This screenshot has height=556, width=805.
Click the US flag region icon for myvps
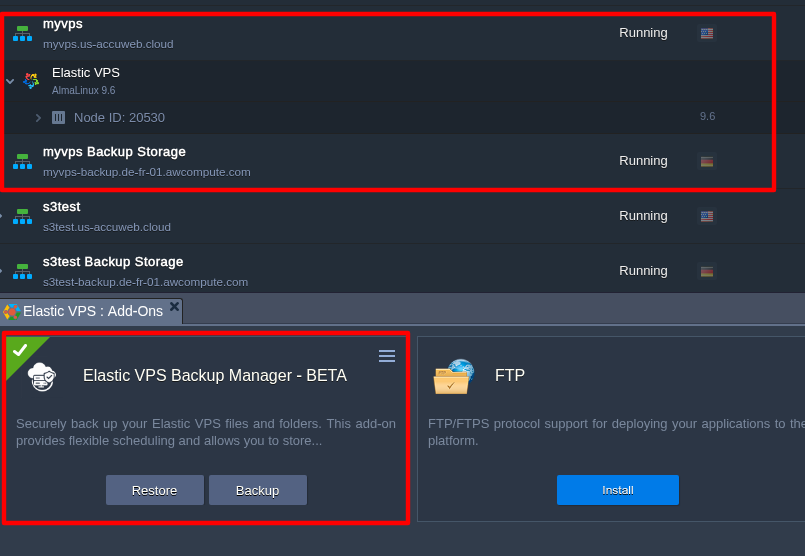click(x=707, y=33)
